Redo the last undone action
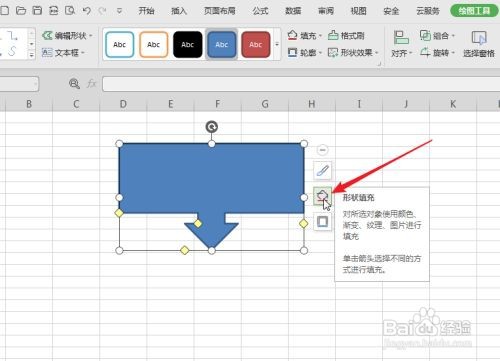 (x=102, y=11)
